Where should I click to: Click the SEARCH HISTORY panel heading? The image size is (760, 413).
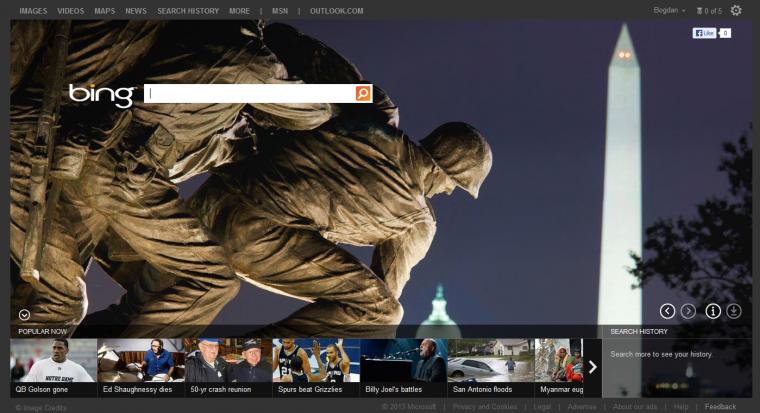639,332
